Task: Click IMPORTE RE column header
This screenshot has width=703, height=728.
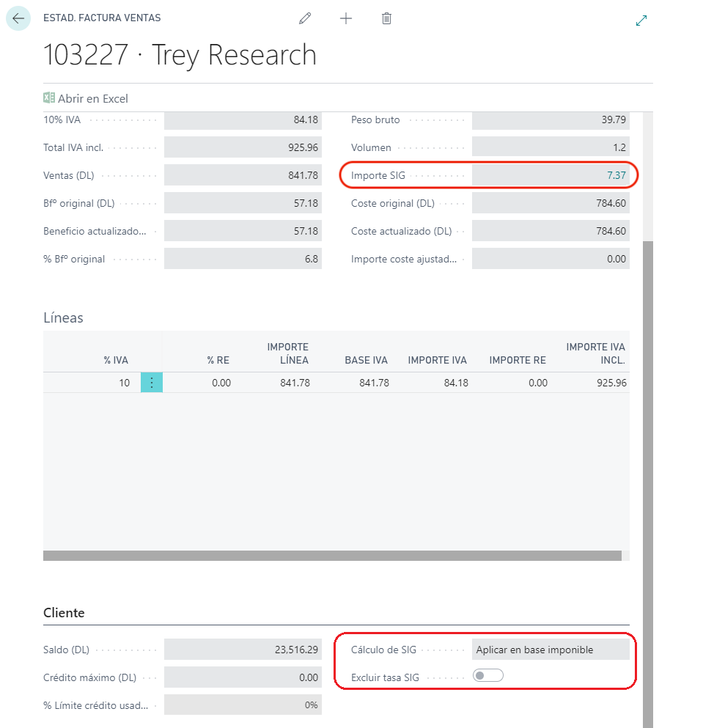Action: click(x=518, y=360)
